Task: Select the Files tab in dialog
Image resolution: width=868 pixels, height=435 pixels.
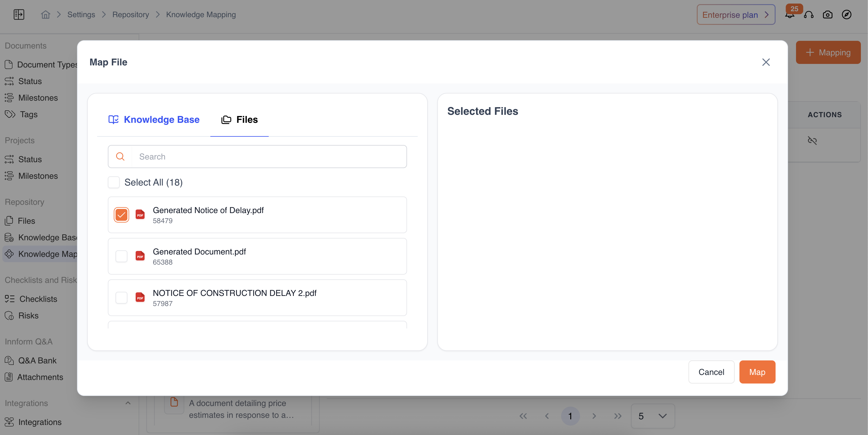Action: pyautogui.click(x=240, y=120)
